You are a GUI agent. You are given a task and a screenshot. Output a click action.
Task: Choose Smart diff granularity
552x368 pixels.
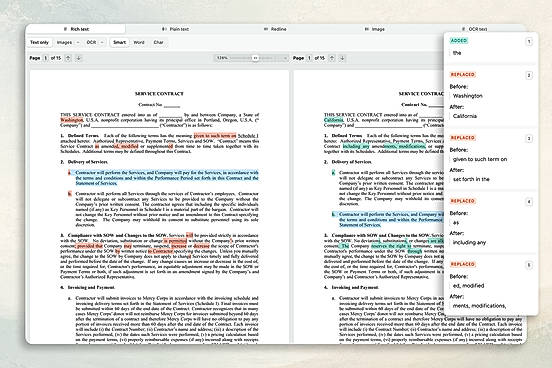pos(119,42)
